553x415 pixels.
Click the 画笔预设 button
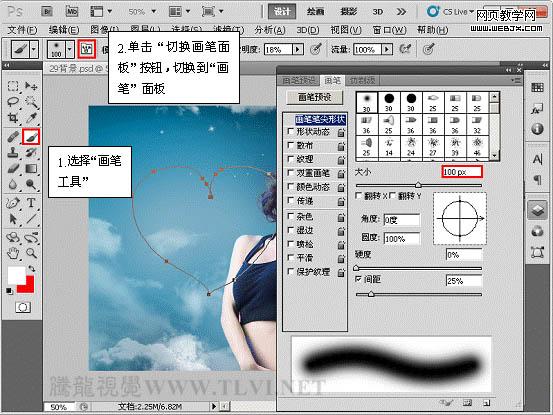[x=315, y=97]
